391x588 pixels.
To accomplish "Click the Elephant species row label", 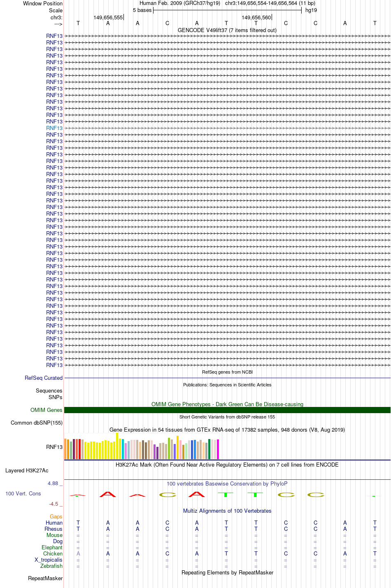I will click(52, 547).
